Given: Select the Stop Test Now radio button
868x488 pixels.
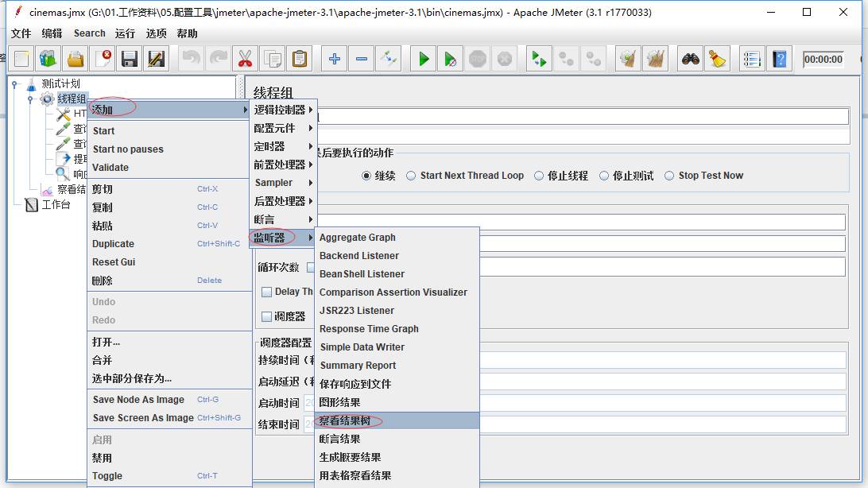Looking at the screenshot, I should (669, 176).
